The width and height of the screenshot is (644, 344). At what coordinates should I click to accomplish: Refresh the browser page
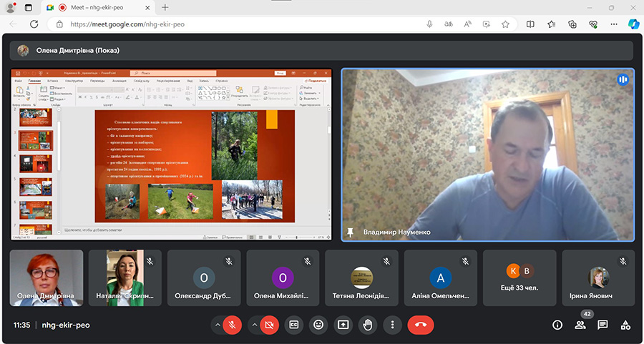click(x=34, y=24)
